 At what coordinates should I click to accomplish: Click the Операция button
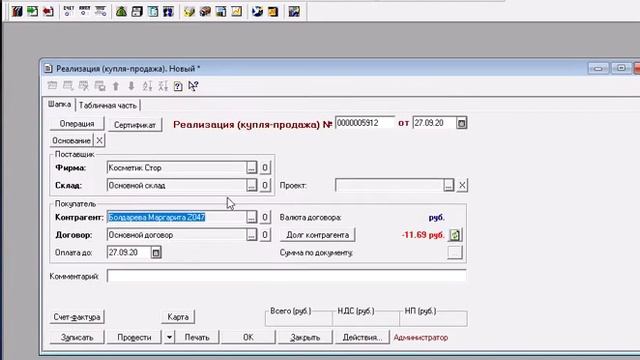pyautogui.click(x=77, y=124)
